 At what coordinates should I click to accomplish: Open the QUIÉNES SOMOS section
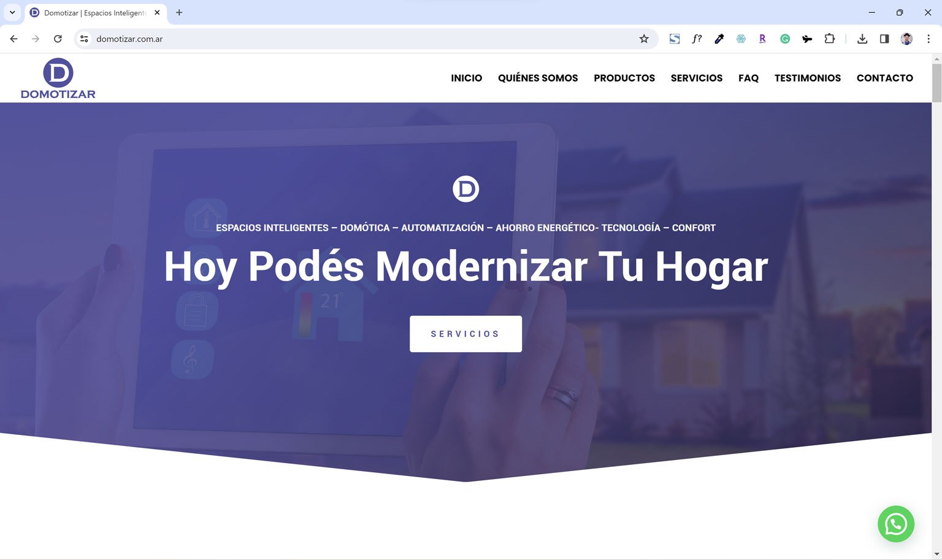(x=537, y=78)
